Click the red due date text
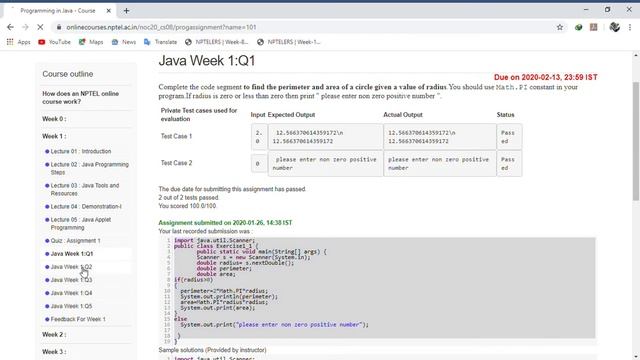Screen dimensions: 640x360 (545, 77)
